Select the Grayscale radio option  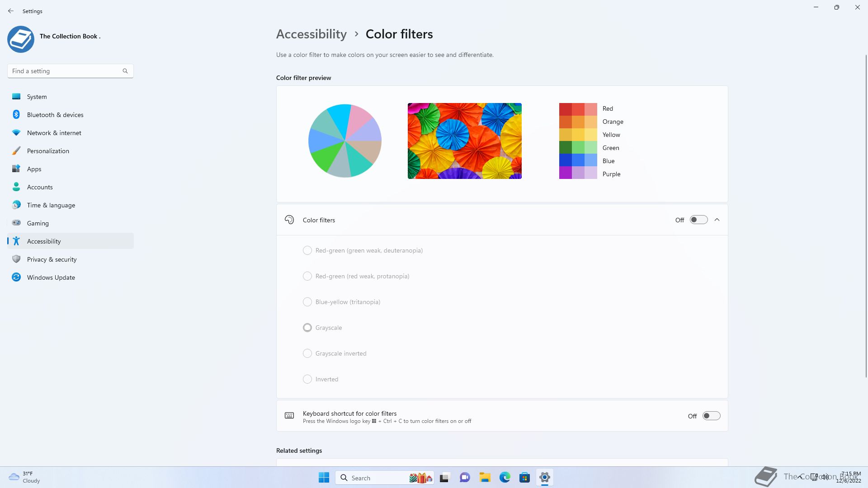pyautogui.click(x=307, y=328)
